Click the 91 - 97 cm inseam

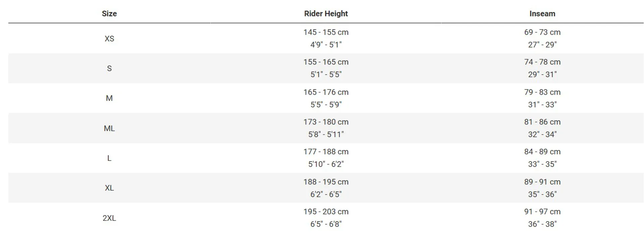click(542, 212)
